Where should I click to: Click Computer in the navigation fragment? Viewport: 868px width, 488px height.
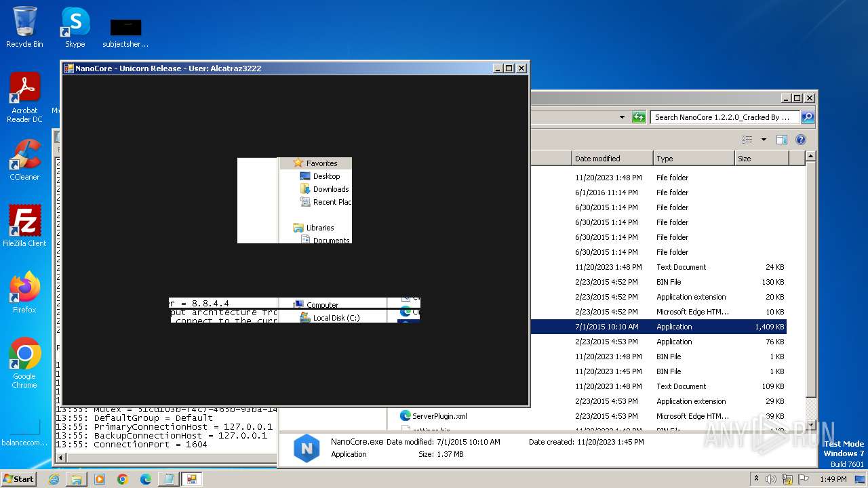pos(322,305)
